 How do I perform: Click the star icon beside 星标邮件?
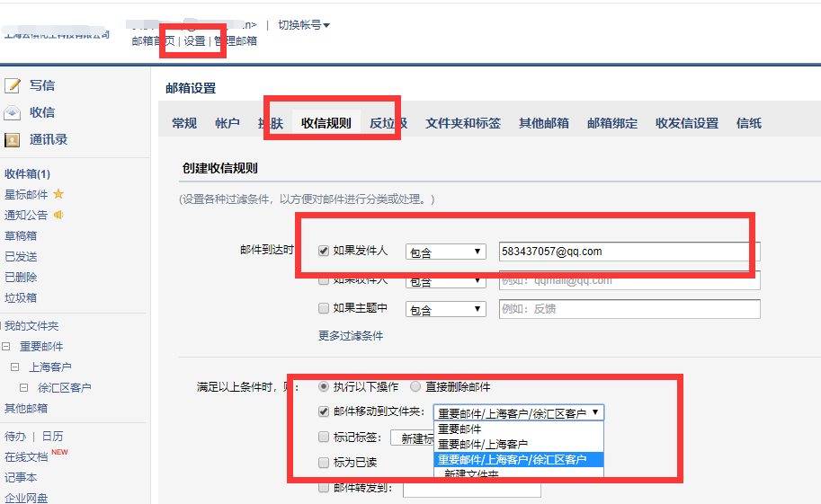58,194
